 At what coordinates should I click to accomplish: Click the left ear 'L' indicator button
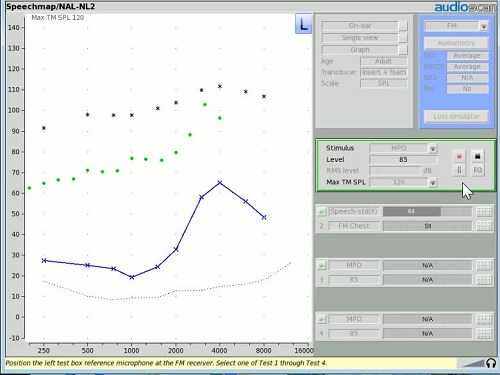pos(303,24)
